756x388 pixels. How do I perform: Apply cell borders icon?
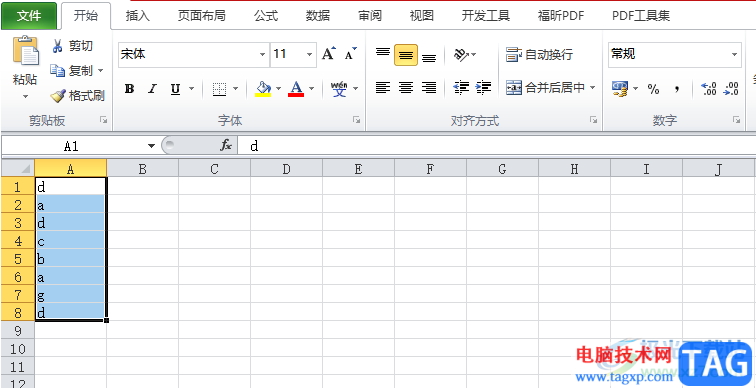click(219, 89)
